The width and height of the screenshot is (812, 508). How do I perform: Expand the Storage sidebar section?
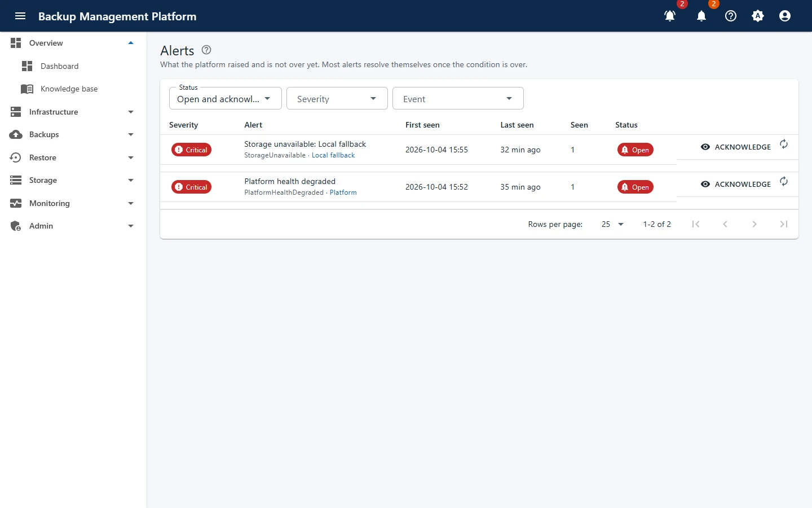[73, 180]
